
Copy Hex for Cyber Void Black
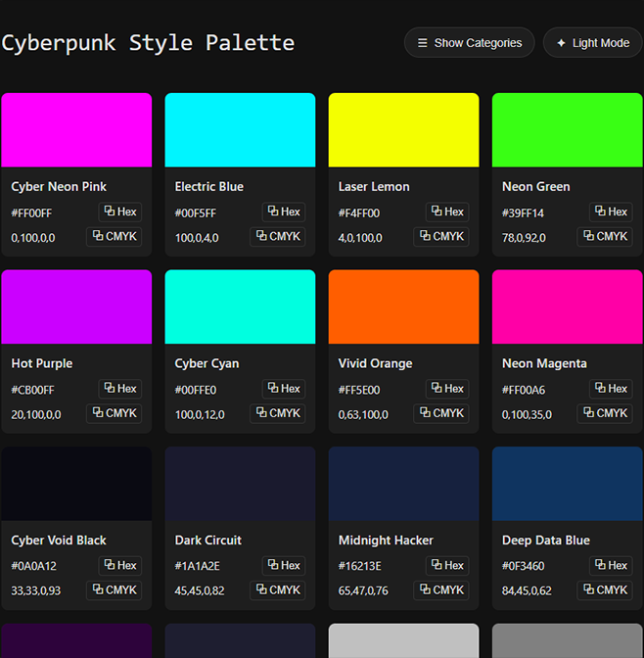coord(120,565)
